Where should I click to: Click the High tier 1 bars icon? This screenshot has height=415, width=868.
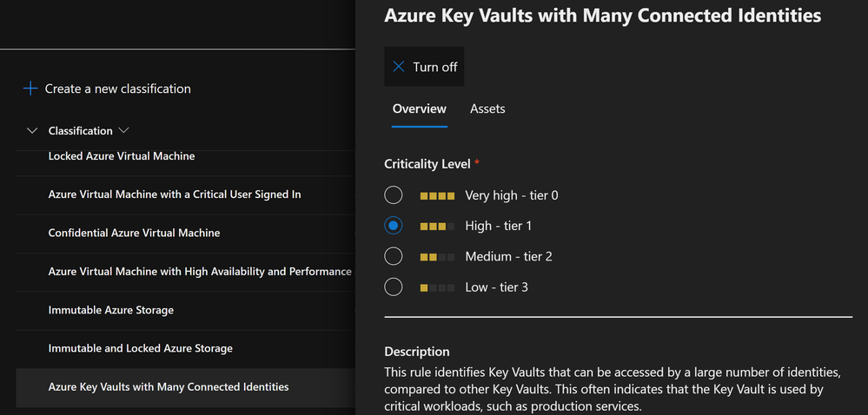point(437,226)
